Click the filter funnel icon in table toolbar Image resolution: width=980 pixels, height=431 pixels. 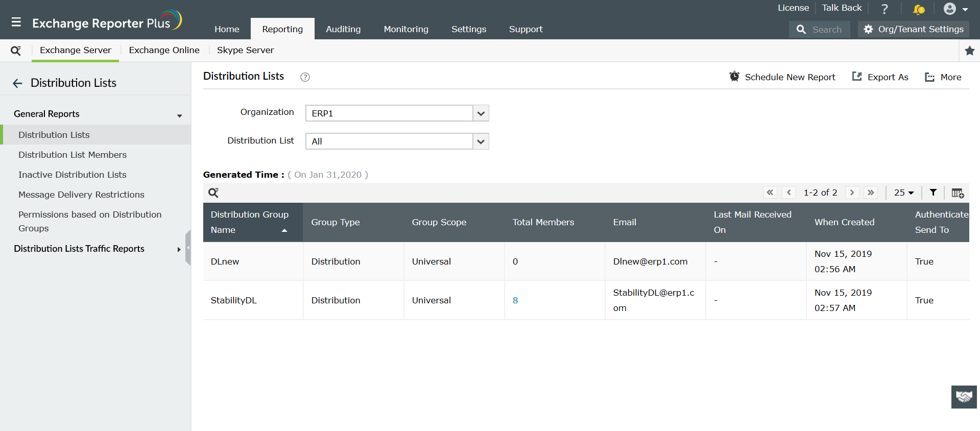(933, 193)
